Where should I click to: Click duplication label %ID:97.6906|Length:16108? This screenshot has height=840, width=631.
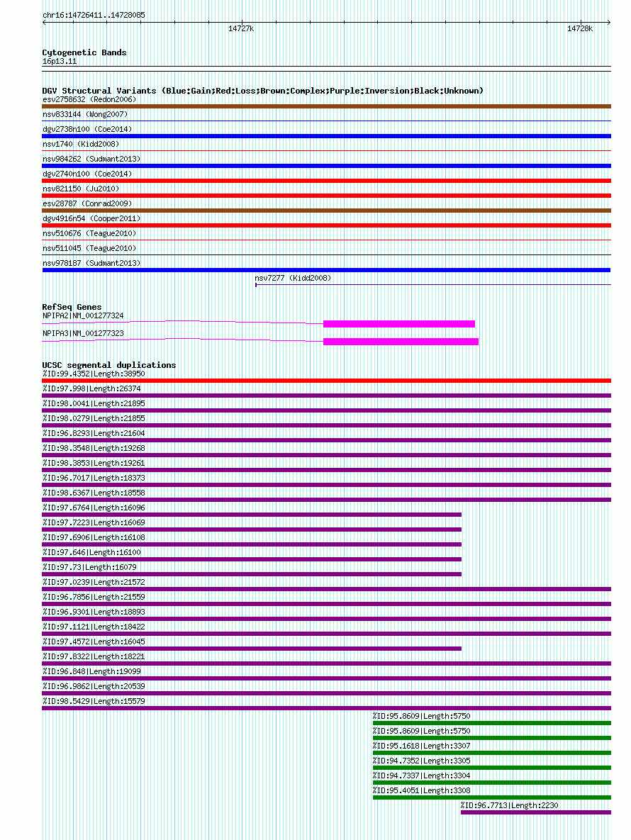94,537
